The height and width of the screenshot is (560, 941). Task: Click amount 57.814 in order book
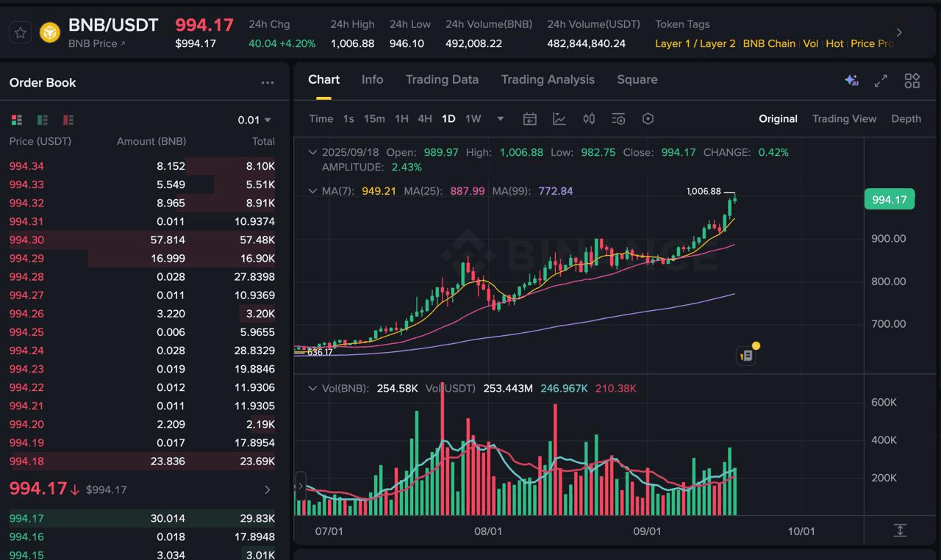(166, 240)
